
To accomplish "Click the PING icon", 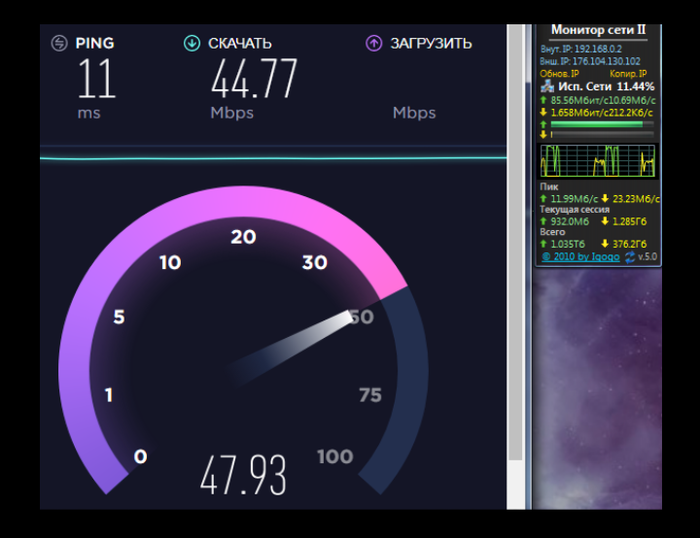I will pos(59,43).
